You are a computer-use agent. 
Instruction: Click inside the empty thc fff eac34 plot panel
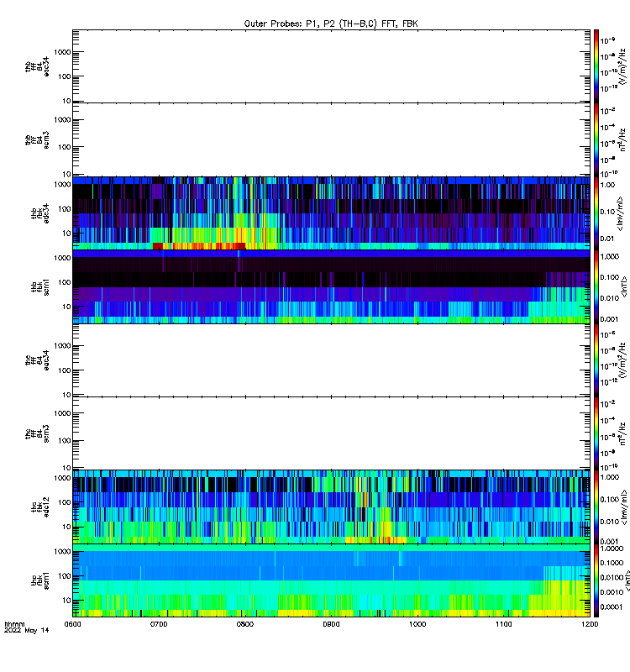coord(331,360)
